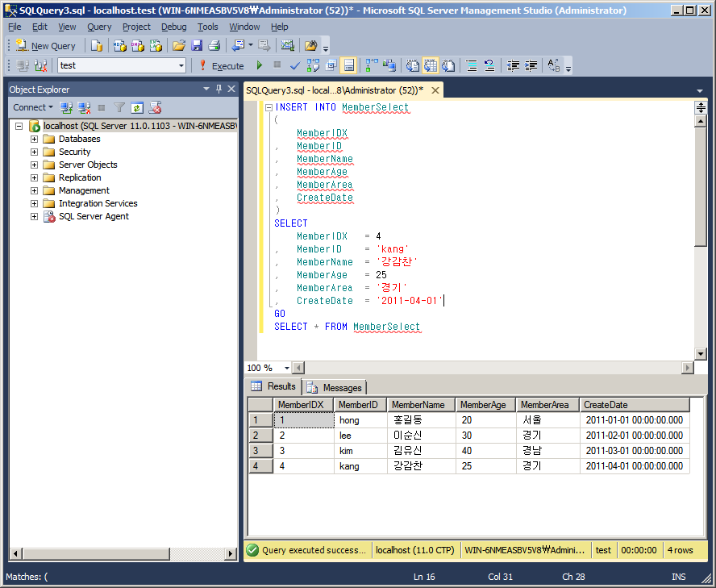Viewport: 716px width, 588px height.
Task: Close the SQLQuery3.sql tab
Action: pyautogui.click(x=435, y=90)
